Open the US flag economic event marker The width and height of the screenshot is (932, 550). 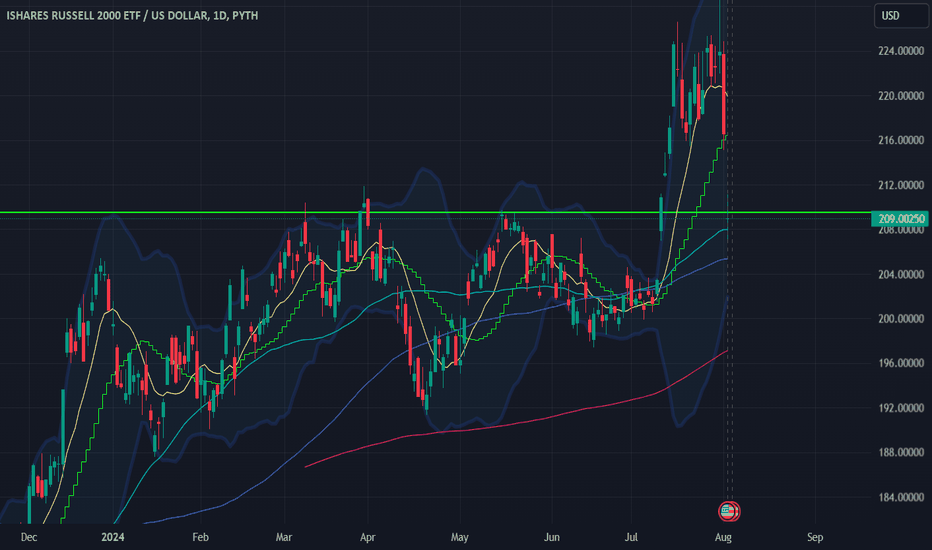pos(728,511)
